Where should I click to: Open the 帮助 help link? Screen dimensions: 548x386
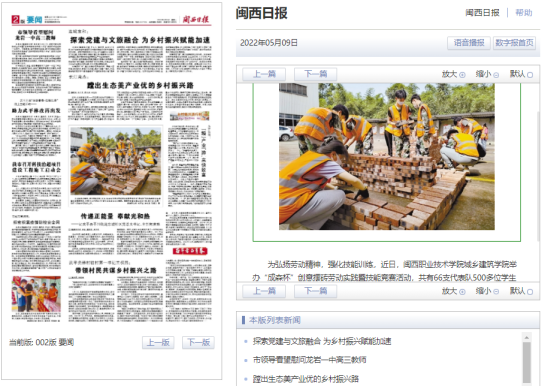pos(524,13)
